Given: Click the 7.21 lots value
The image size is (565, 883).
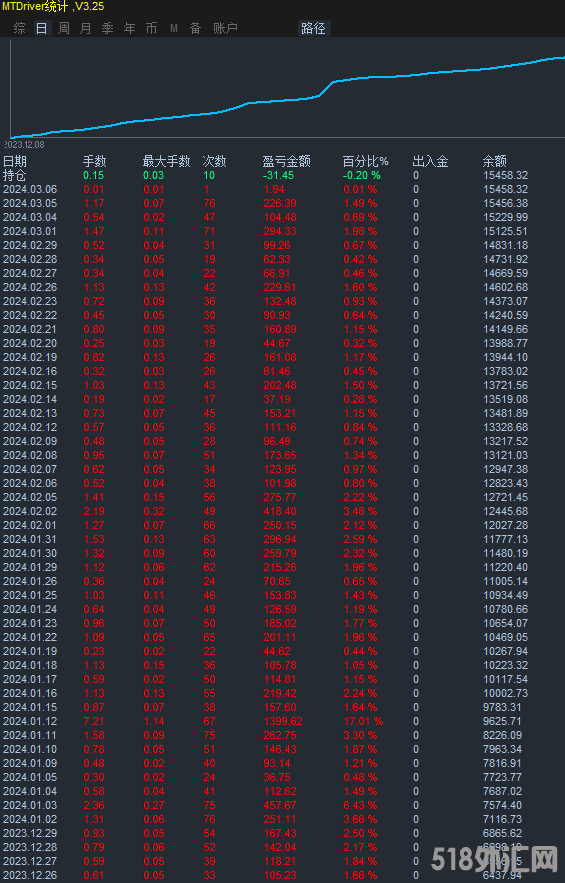Looking at the screenshot, I should point(94,721).
